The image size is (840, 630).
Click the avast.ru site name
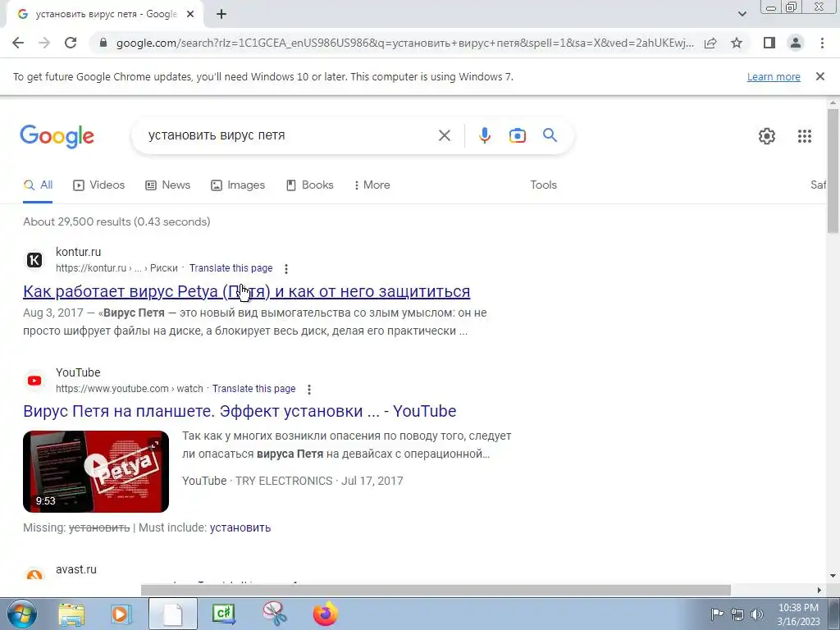76,569
